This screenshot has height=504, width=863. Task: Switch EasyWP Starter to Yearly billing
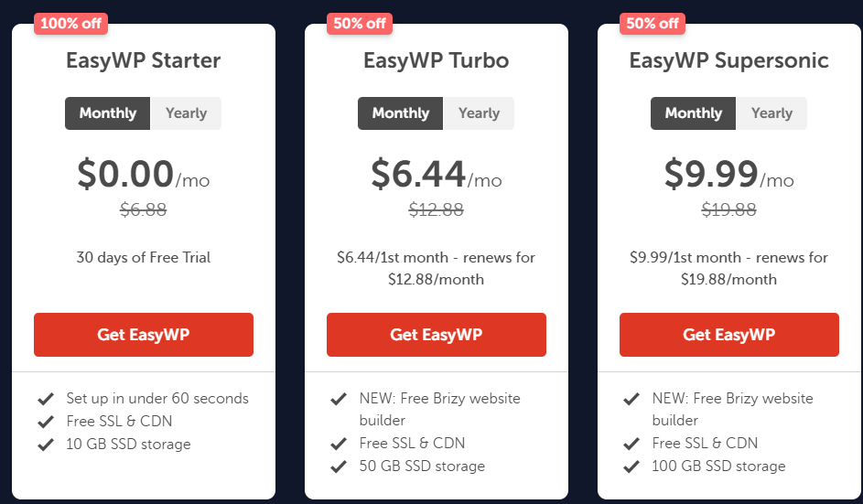pos(186,113)
